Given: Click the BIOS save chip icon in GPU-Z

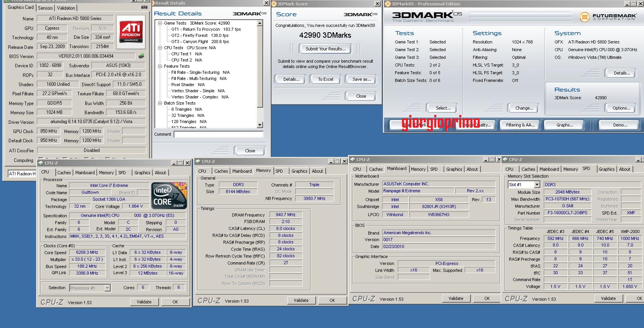Looking at the screenshot, I should tap(141, 56).
